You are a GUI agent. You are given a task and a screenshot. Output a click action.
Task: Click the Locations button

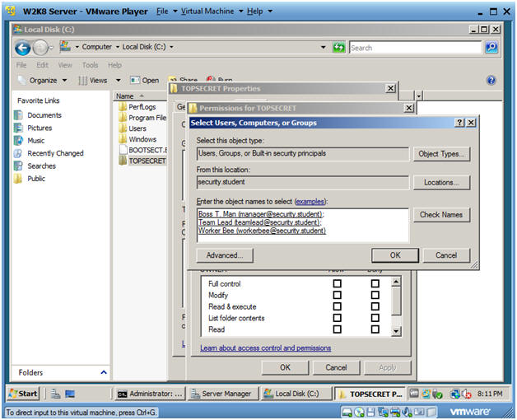pyautogui.click(x=441, y=183)
